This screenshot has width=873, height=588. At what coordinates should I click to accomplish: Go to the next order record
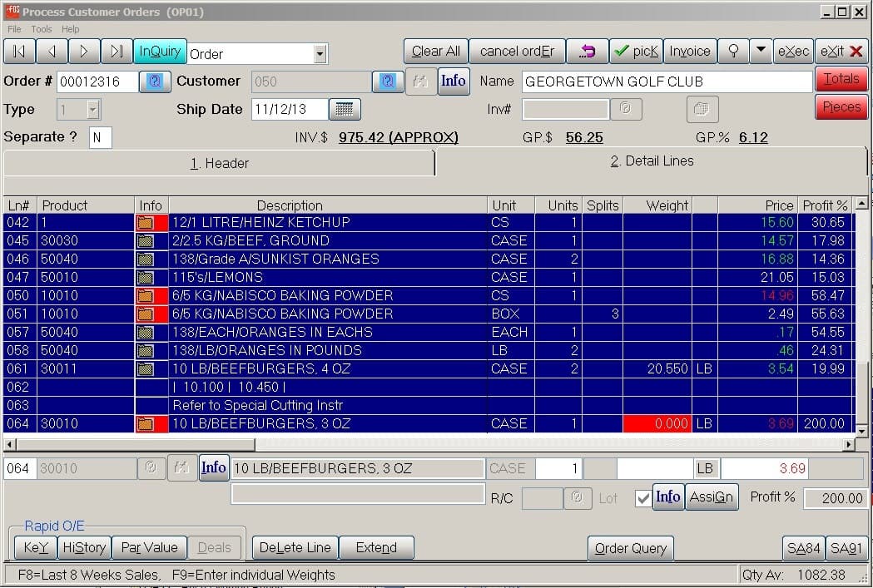[84, 52]
